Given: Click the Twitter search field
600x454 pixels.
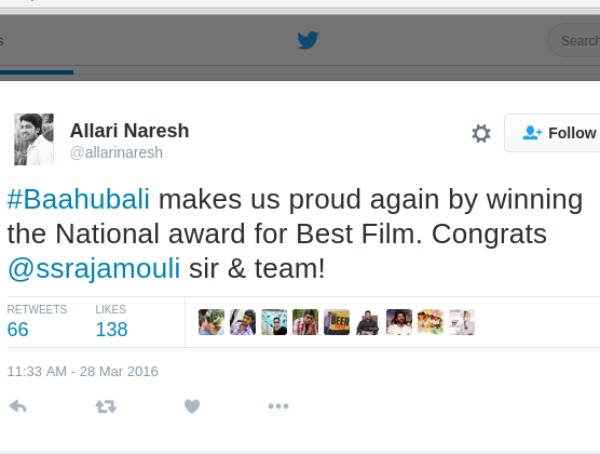Looking at the screenshot, I should (576, 41).
